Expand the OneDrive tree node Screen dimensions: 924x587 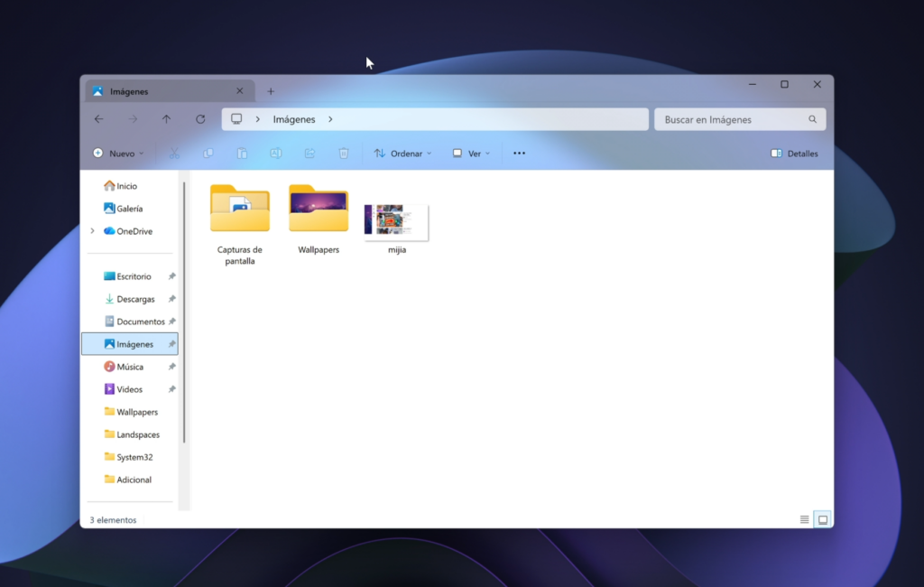(93, 231)
